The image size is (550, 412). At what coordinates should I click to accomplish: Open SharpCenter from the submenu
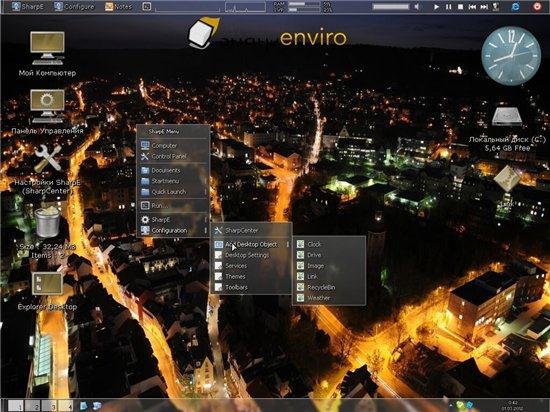[x=251, y=230]
